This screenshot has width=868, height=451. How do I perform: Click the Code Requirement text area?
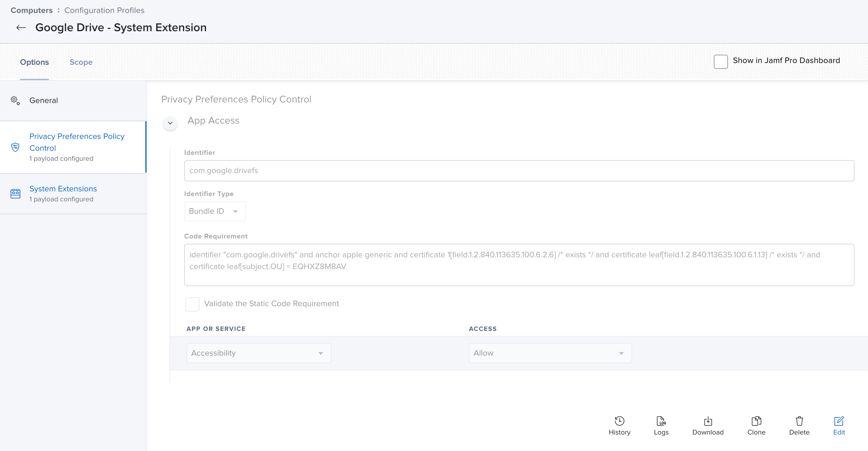(x=519, y=265)
